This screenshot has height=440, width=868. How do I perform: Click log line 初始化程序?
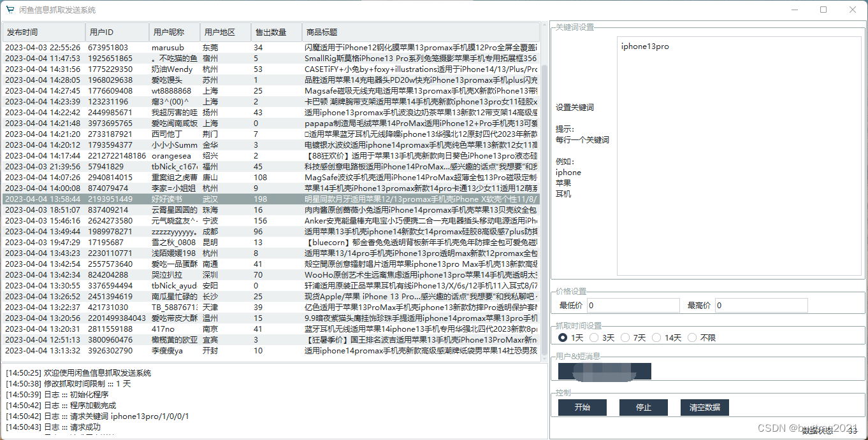[57, 395]
